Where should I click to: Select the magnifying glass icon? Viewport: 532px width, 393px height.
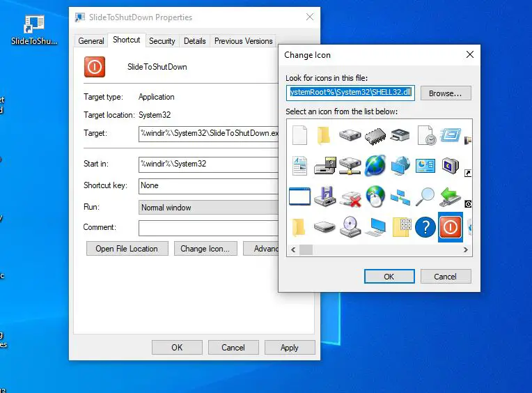pyautogui.click(x=425, y=196)
